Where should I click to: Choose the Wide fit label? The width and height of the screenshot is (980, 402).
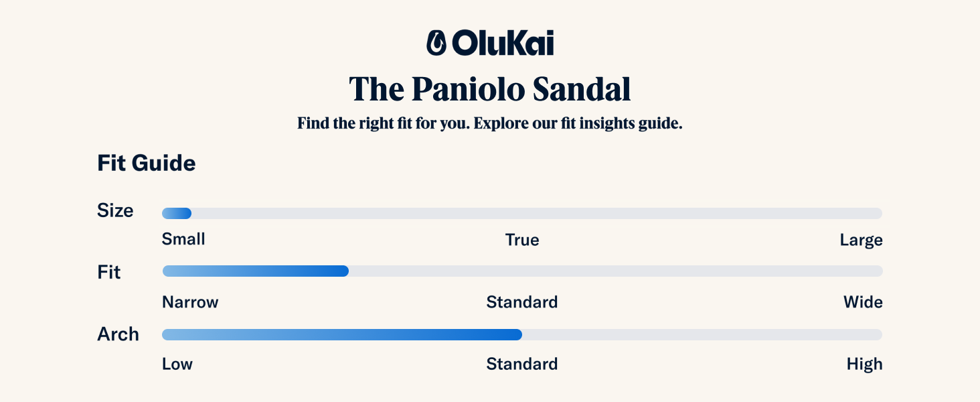coord(863,302)
